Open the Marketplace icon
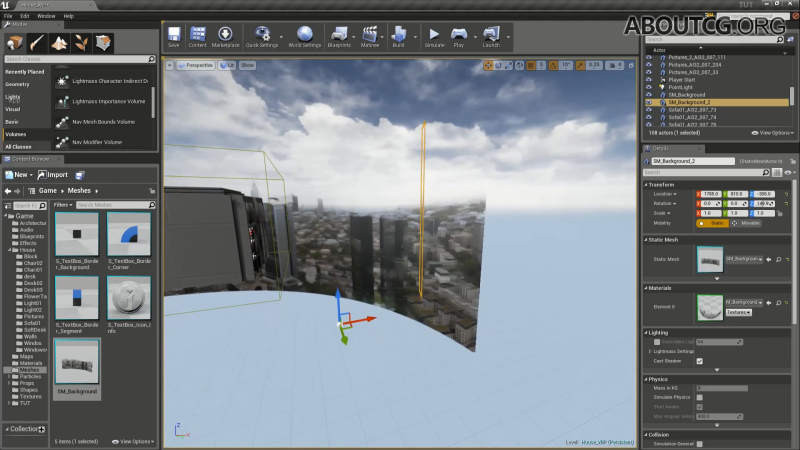 225,37
